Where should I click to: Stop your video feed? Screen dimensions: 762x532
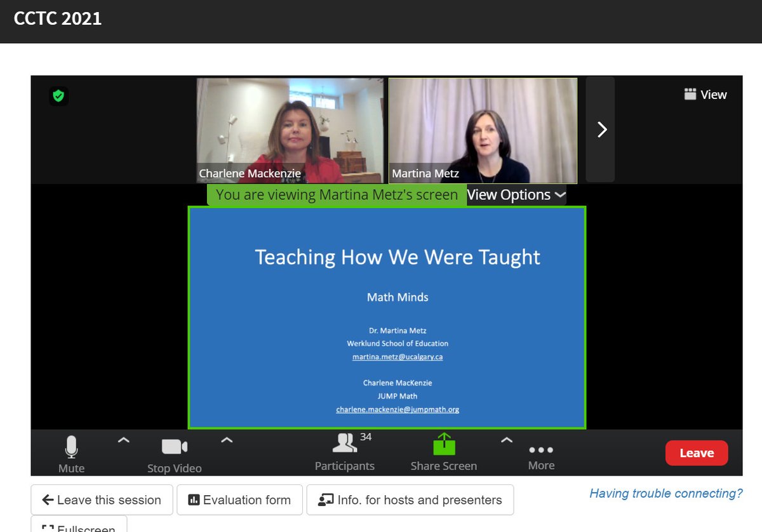174,446
